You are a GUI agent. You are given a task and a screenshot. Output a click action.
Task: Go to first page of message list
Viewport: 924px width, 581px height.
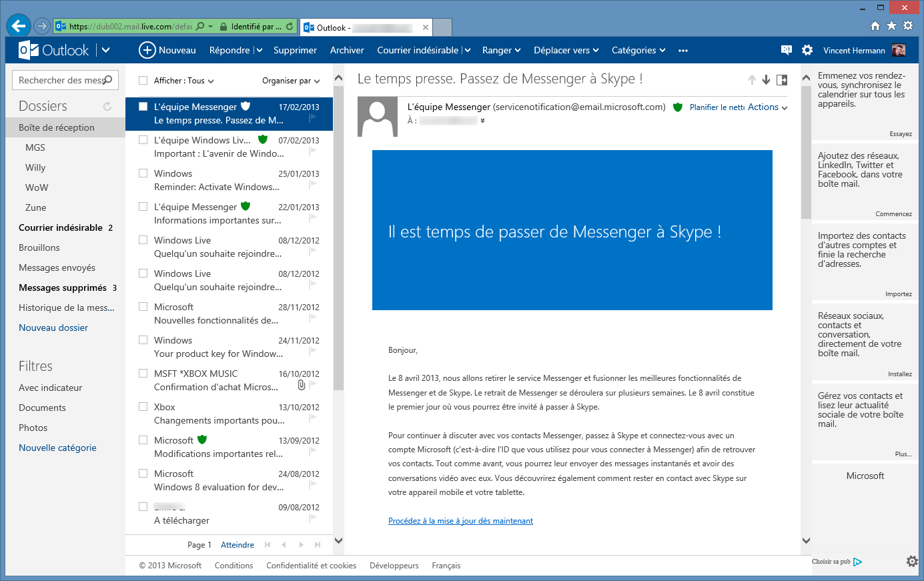[268, 545]
